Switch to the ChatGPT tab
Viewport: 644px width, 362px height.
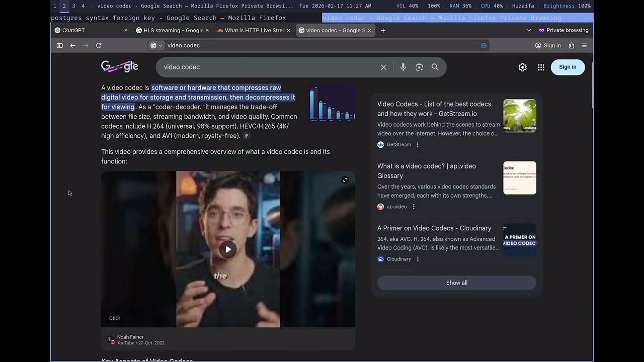pos(91,30)
